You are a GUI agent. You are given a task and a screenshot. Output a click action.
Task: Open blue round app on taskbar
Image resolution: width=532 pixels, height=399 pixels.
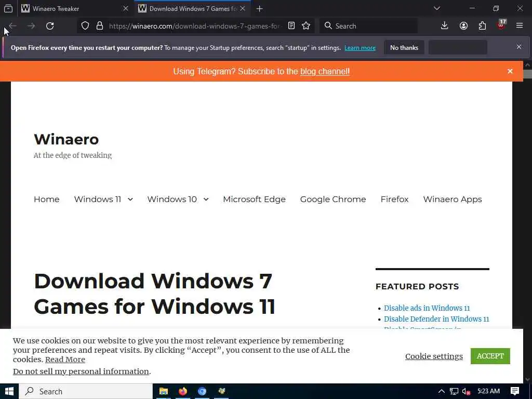click(x=202, y=391)
